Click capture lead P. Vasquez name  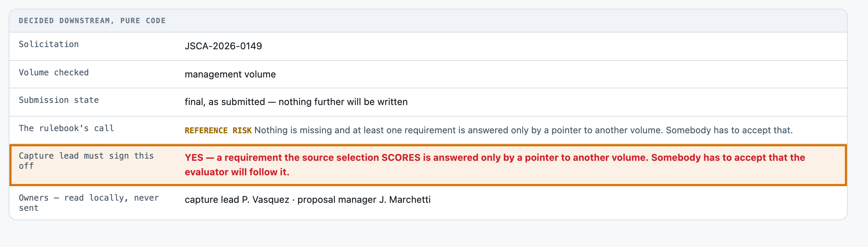tap(237, 200)
